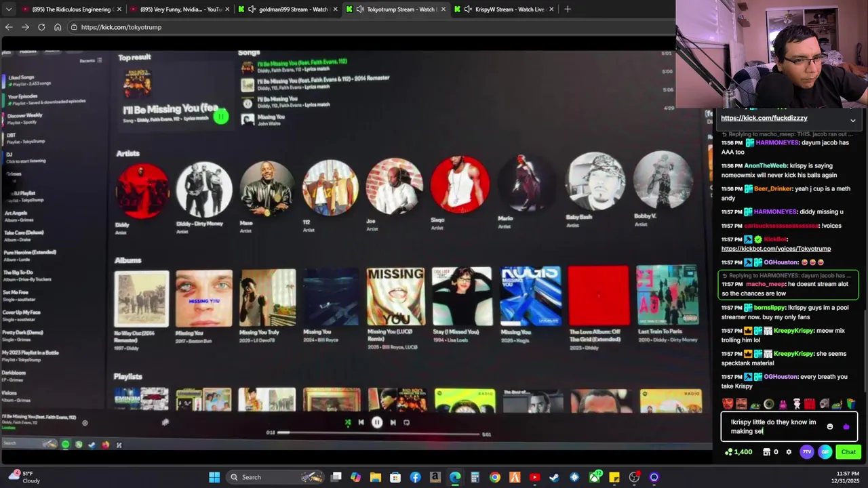The image size is (868, 488).
Task: Switch to Very Funny, Nvidia YouTube tab
Action: pyautogui.click(x=180, y=9)
